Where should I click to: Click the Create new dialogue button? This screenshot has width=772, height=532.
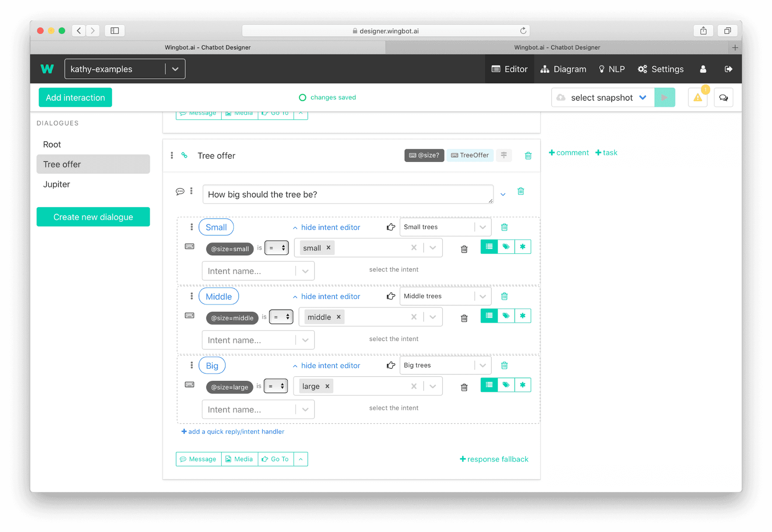93,217
